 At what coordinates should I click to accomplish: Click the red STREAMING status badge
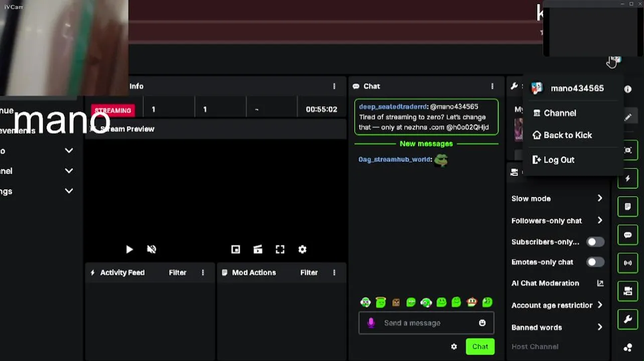click(x=113, y=110)
